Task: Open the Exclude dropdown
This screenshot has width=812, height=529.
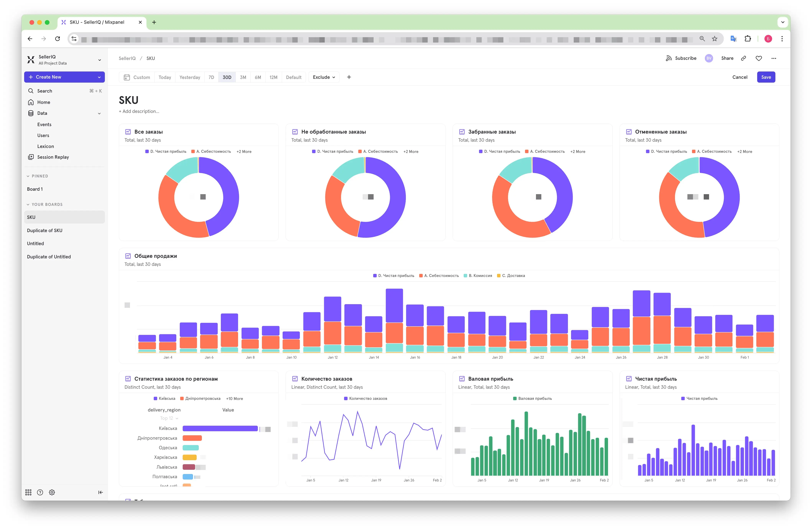Action: (324, 77)
